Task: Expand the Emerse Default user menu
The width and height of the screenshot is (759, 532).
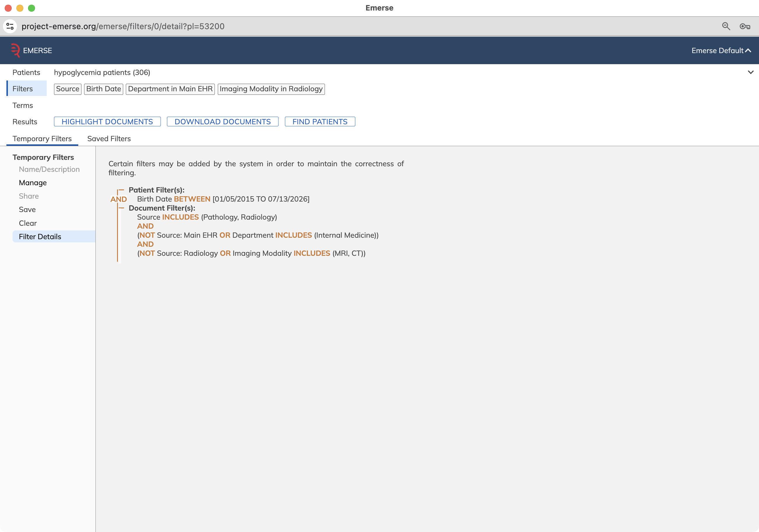Action: 721,50
